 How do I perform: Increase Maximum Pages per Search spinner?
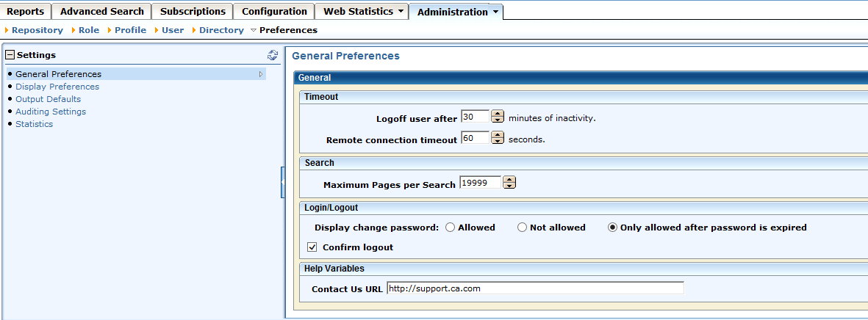509,180
